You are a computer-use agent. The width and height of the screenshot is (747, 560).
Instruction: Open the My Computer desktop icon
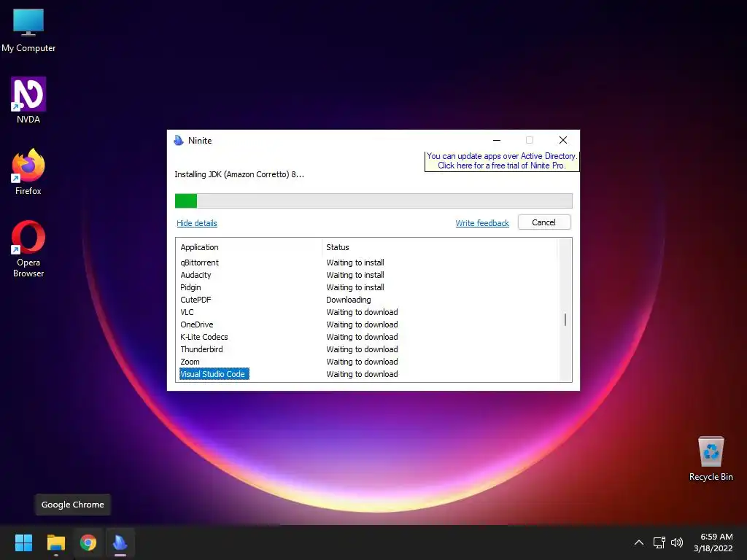pyautogui.click(x=28, y=31)
